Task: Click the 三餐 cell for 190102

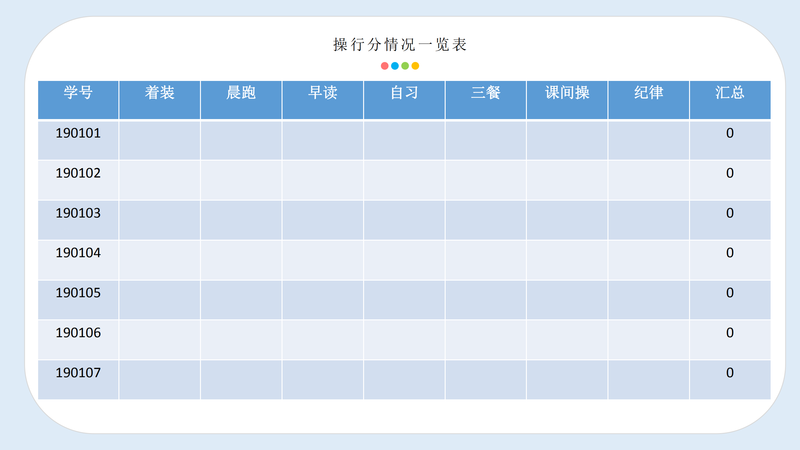Action: [486, 180]
